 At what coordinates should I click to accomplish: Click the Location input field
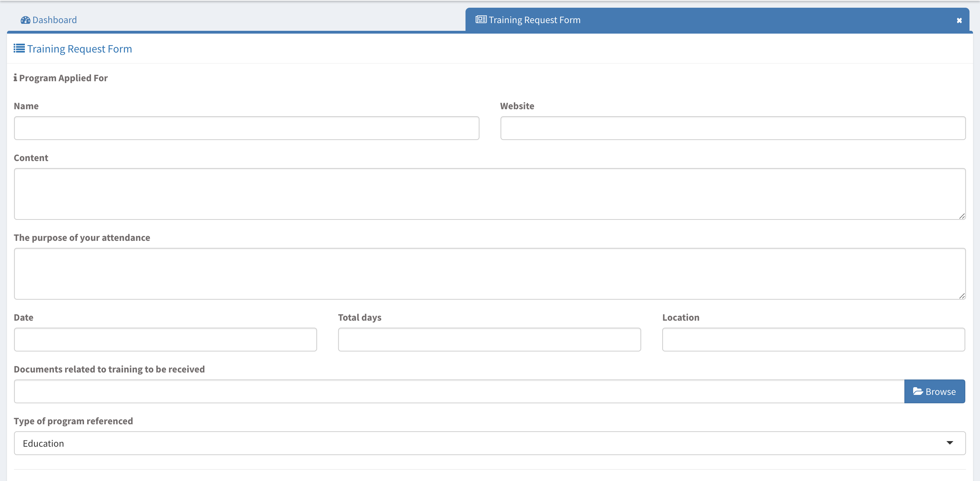coord(813,340)
